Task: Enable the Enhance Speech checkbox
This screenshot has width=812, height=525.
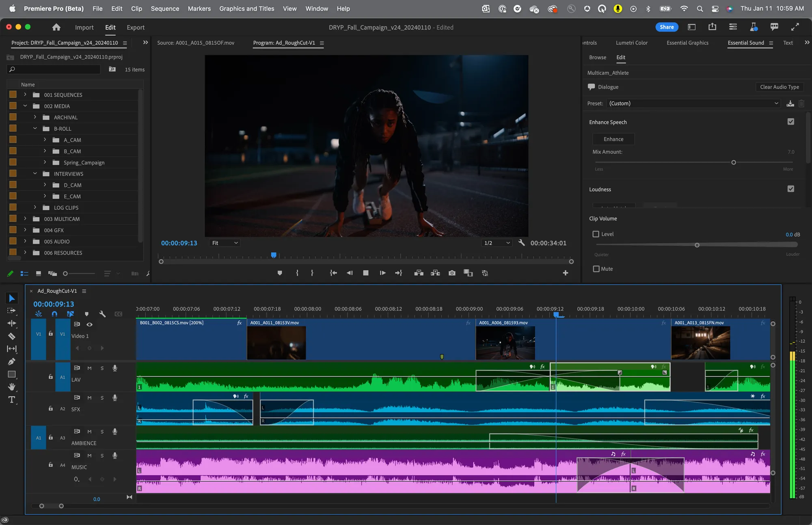Action: (791, 121)
